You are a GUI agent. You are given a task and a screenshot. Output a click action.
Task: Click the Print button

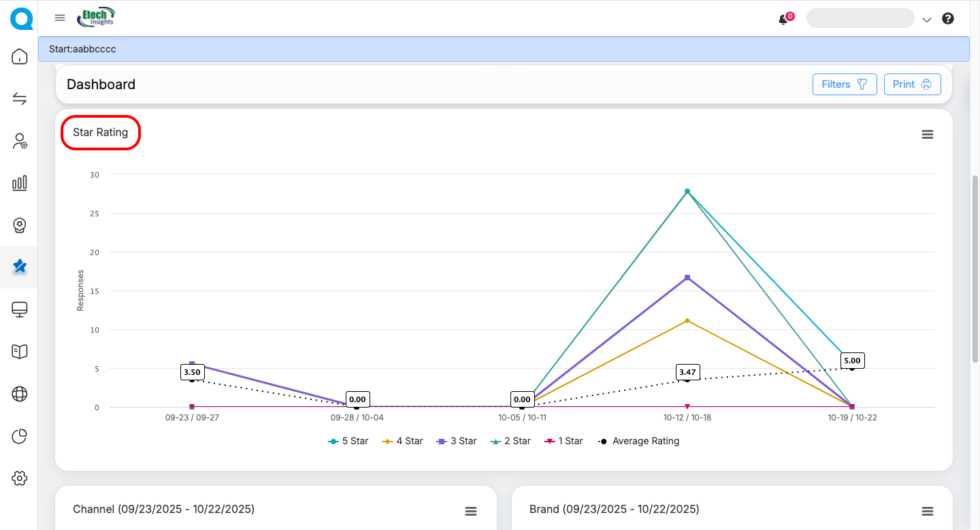912,84
